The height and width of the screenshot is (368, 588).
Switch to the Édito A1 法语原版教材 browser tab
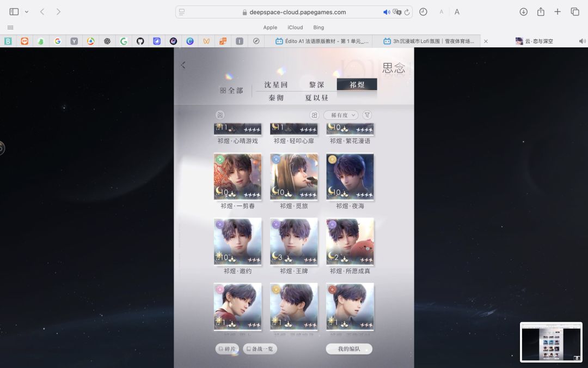point(322,41)
